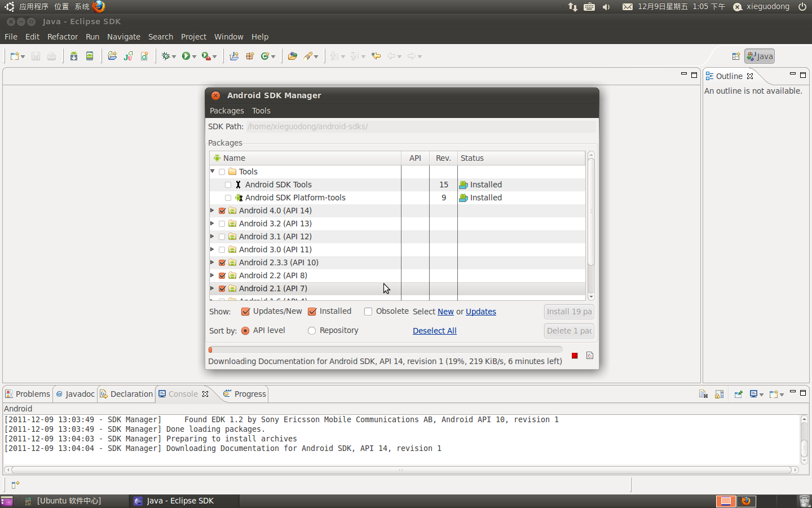
Task: Uncheck the Android 4.0 (API 14) checkbox
Action: [222, 211]
